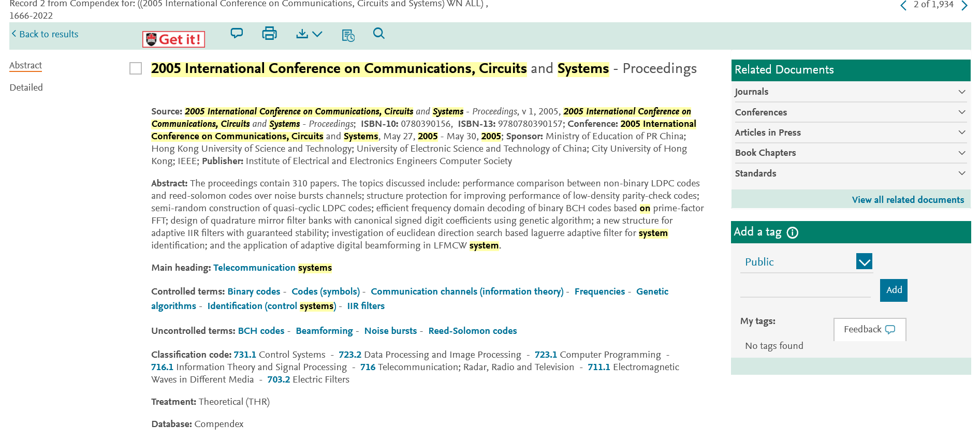Open the comment speech bubble icon

[x=237, y=34]
